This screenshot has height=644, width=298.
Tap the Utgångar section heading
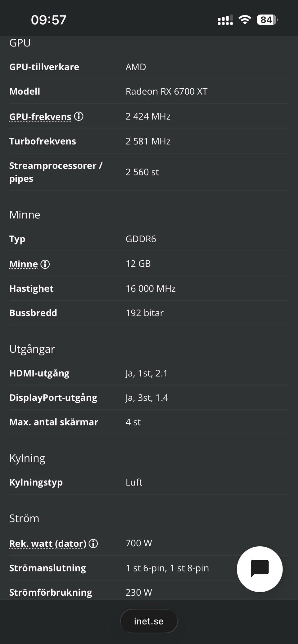pyautogui.click(x=32, y=349)
